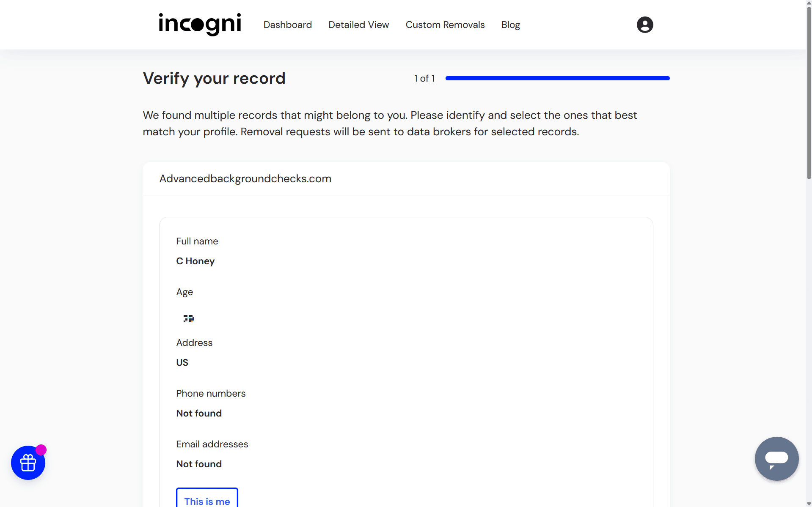Image resolution: width=812 pixels, height=507 pixels.
Task: Click the incogni logo
Action: point(200,25)
